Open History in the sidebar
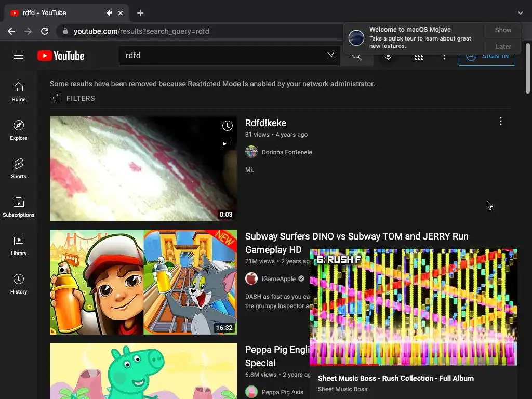 (x=19, y=284)
